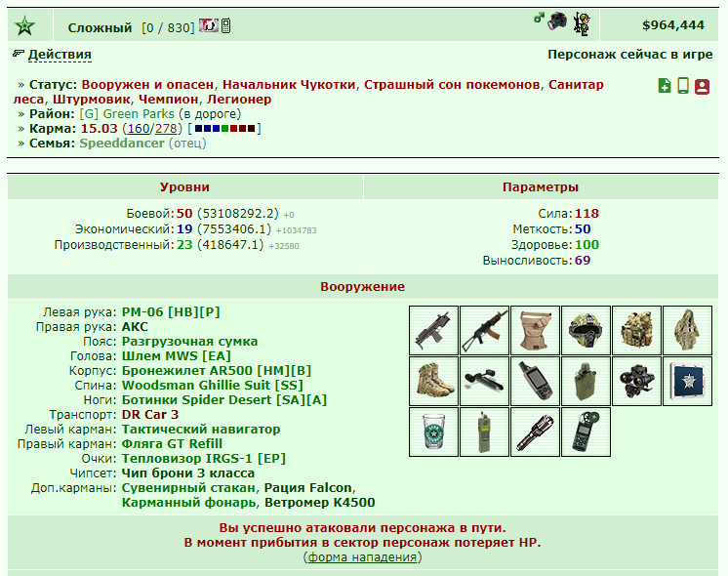Open the Шлем MWS [EA] item link
Viewport: 728px width, 576px height.
(176, 356)
